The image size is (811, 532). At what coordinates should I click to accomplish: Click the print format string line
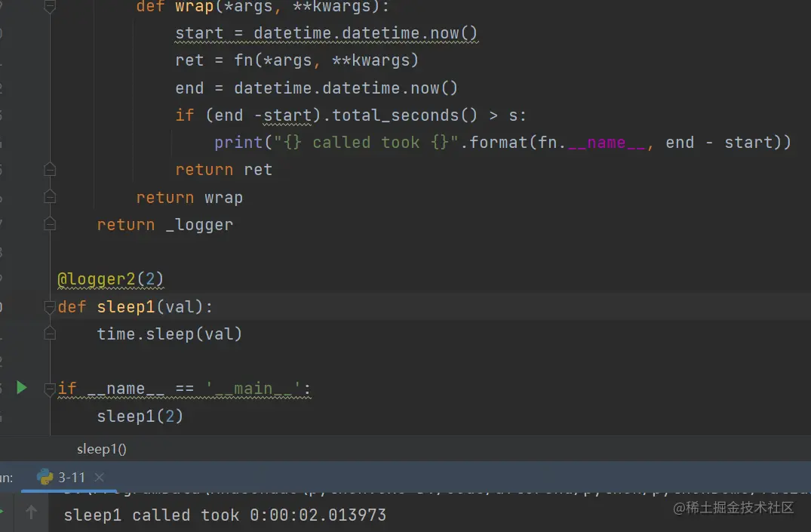coord(502,143)
